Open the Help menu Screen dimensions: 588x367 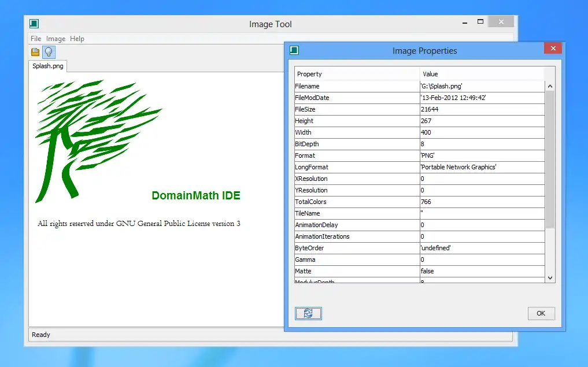(x=77, y=39)
